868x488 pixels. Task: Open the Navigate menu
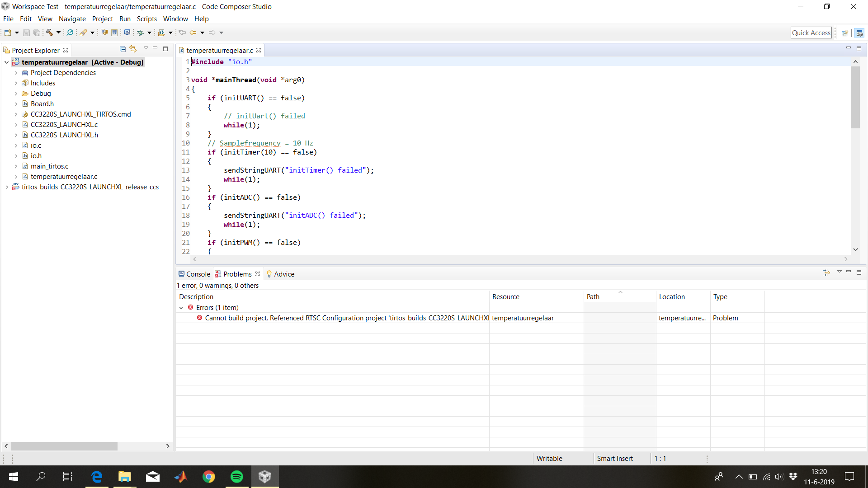click(x=72, y=19)
